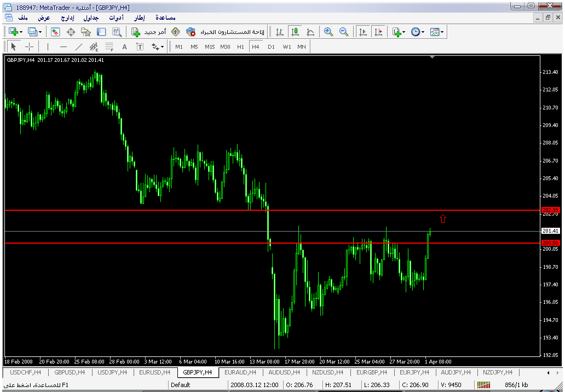Open the Strategy Tester icon
565x392 pixels.
(117, 32)
